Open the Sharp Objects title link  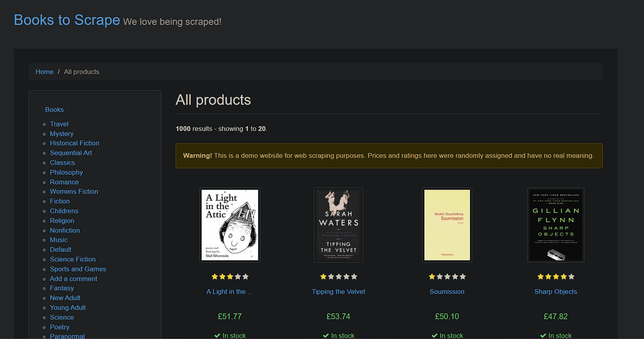click(x=556, y=292)
